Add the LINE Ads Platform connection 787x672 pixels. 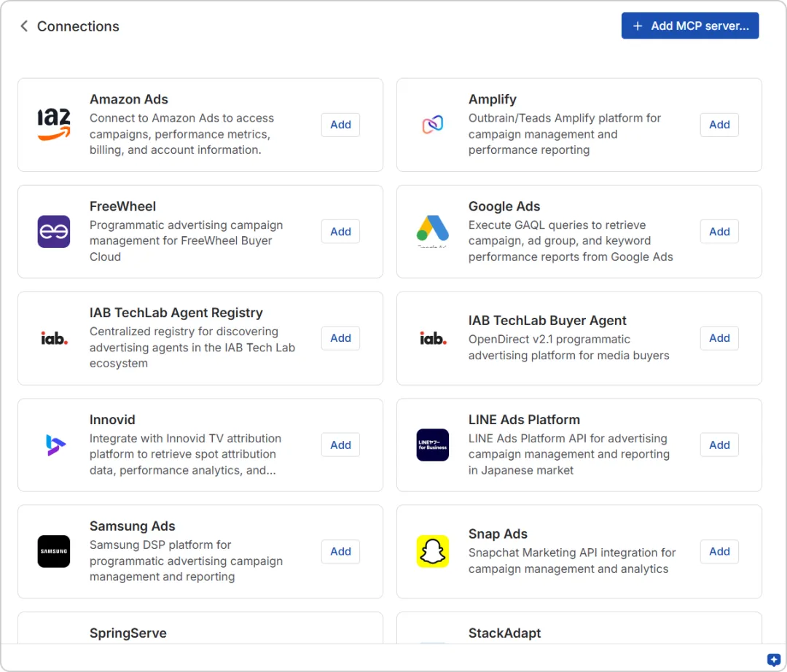tap(719, 445)
